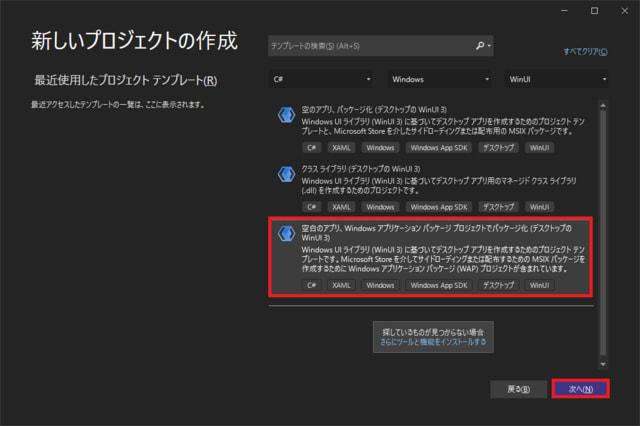The height and width of the screenshot is (426, 640).
Task: Open the WinUI project type dropdown
Action: [x=556, y=78]
